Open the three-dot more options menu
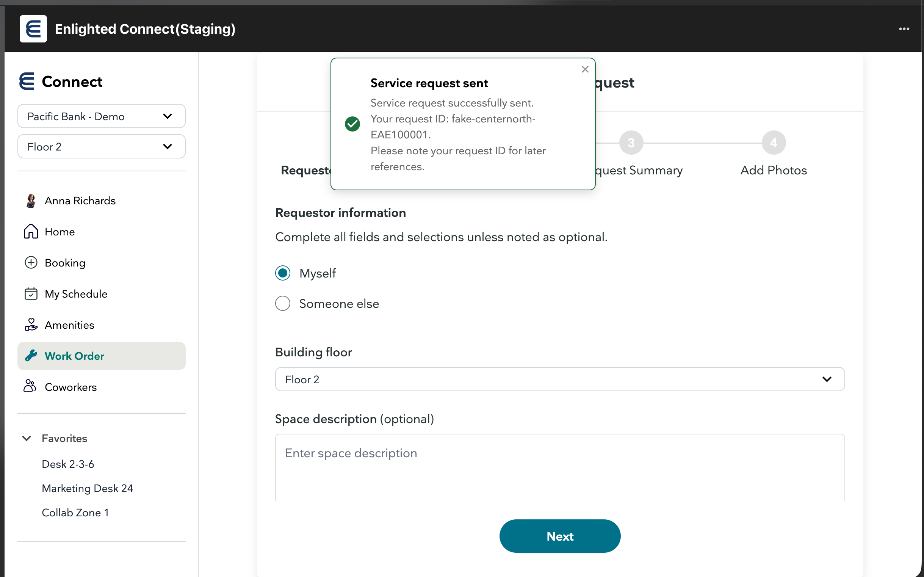This screenshot has width=924, height=577. point(904,29)
